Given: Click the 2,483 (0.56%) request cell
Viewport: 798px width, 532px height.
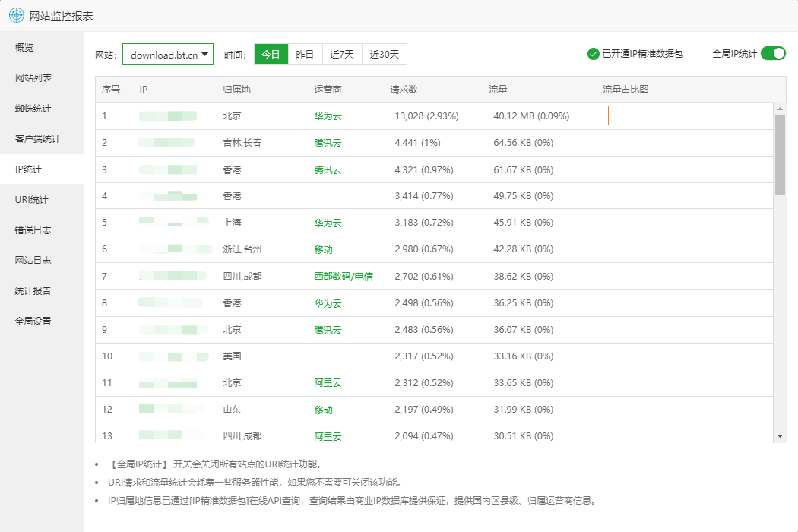Looking at the screenshot, I should click(x=424, y=329).
